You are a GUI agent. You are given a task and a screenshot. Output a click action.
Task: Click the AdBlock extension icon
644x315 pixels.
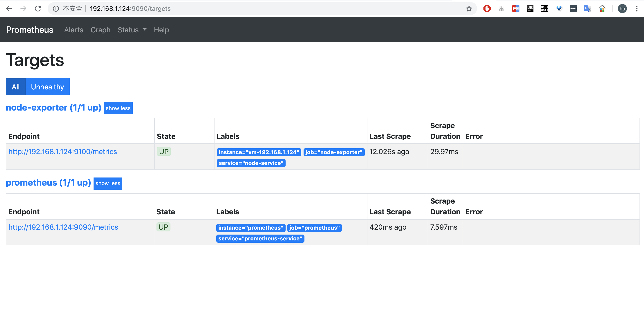(x=487, y=8)
